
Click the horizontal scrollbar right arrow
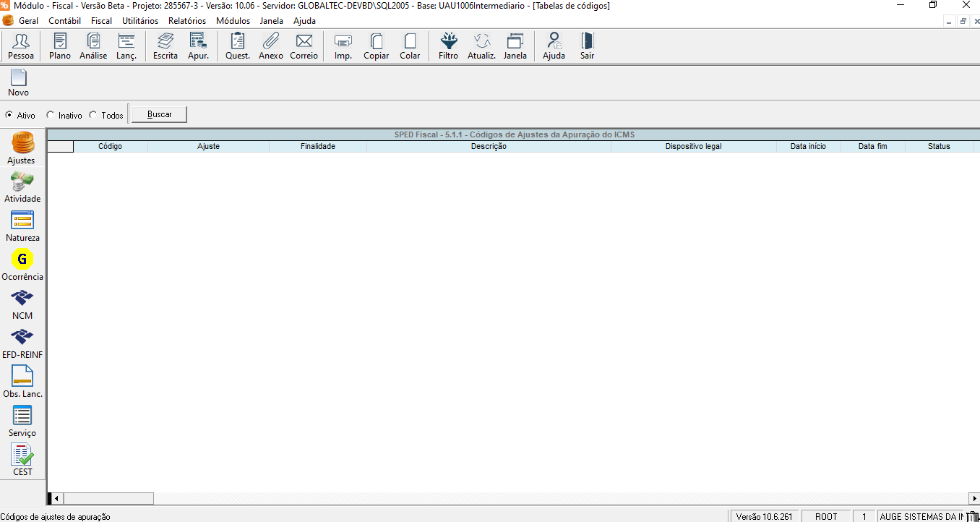tap(975, 498)
